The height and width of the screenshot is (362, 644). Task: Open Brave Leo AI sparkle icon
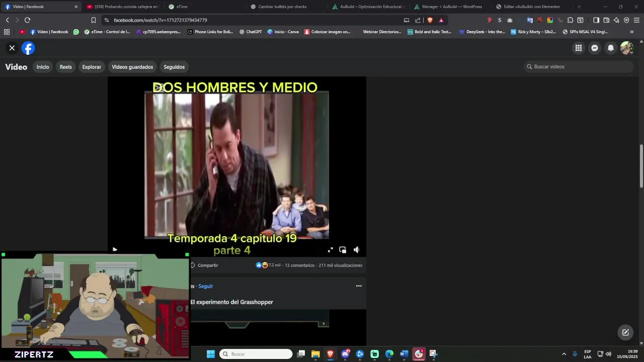616,20
